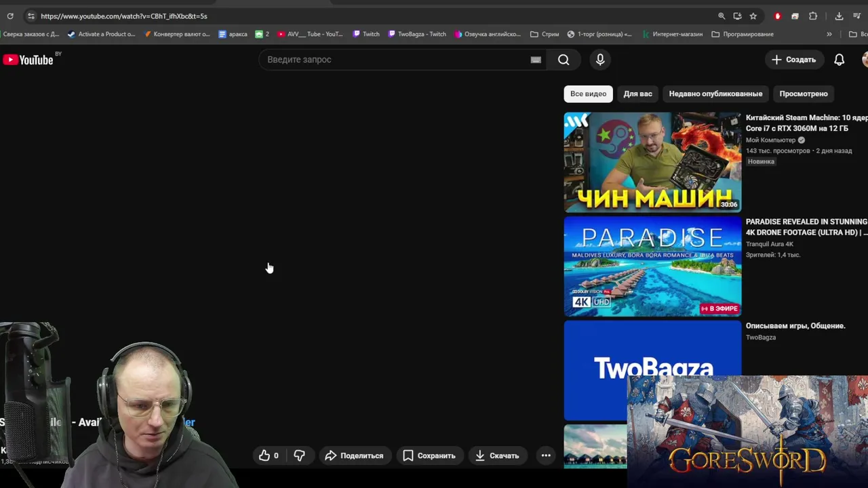Expand the 'Програмирование' bookmarks folder
Viewport: 868px width, 488px height.
(x=743, y=34)
